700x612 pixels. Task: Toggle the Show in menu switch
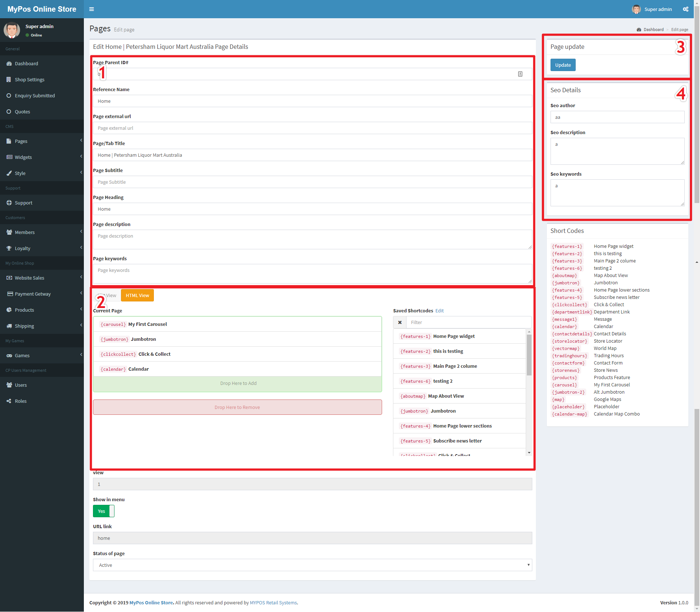(104, 511)
